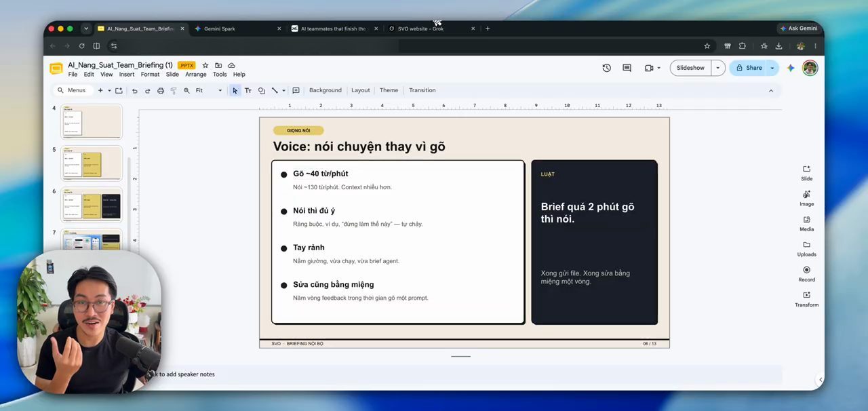Open version history clock icon

(x=606, y=68)
